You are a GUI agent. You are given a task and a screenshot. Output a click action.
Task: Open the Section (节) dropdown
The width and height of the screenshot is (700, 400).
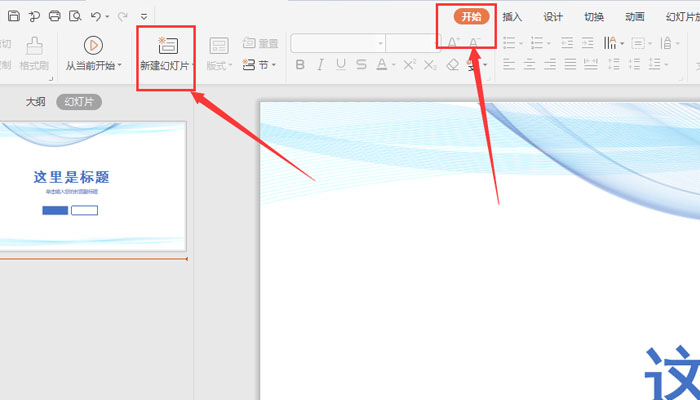coord(258,65)
